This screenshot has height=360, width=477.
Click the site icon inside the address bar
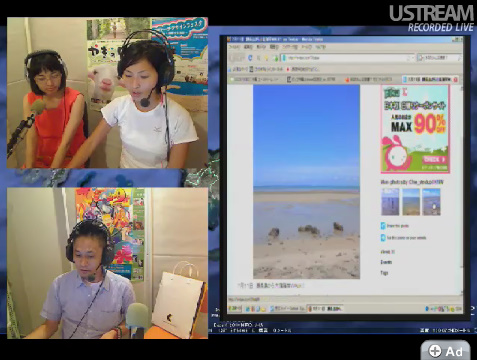pyautogui.click(x=284, y=58)
